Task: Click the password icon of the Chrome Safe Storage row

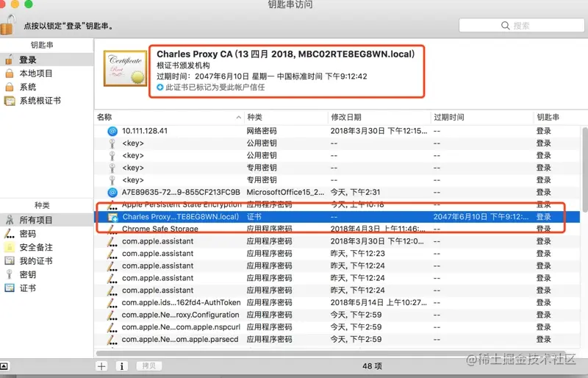Action: pos(112,229)
